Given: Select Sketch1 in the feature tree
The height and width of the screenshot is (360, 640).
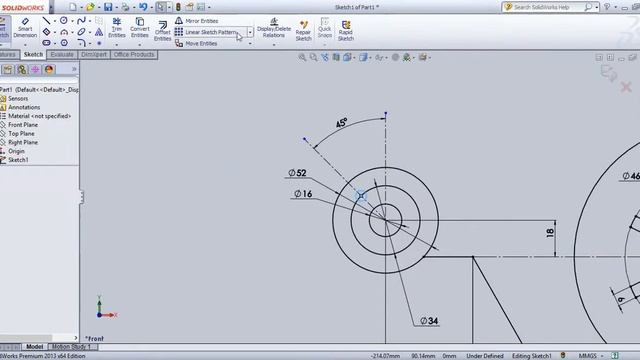Looking at the screenshot, I should pyautogui.click(x=18, y=160).
